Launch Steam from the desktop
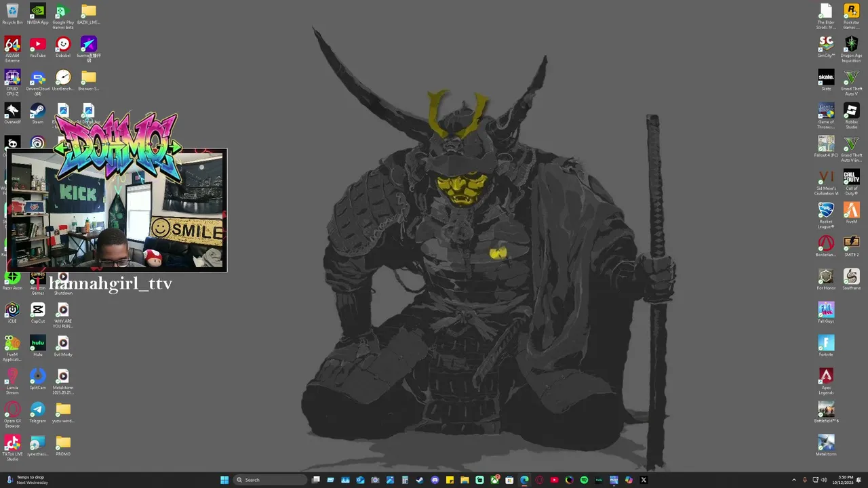Screen dimensions: 868x488 (x=38, y=114)
